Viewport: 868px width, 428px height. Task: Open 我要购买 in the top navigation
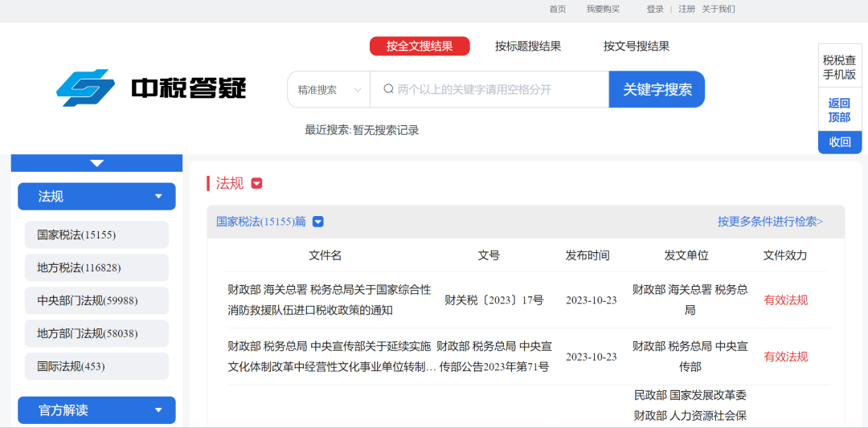[603, 9]
